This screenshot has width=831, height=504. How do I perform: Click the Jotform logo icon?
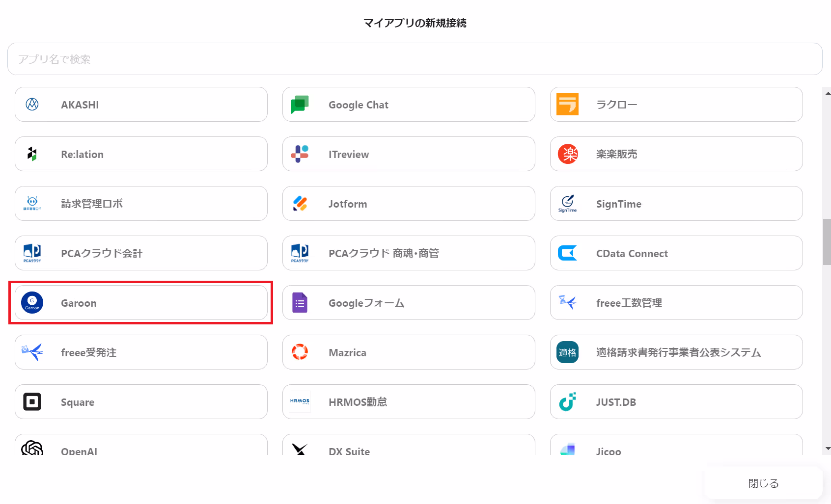(x=300, y=203)
